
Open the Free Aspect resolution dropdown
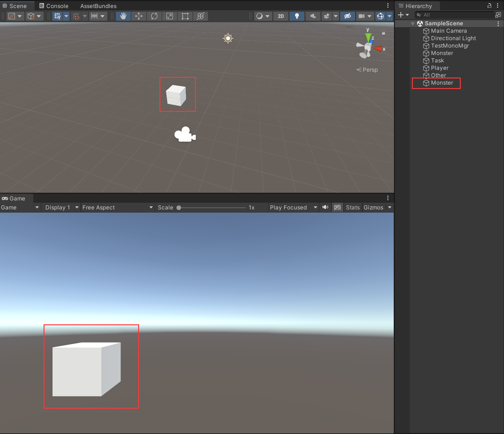point(117,207)
